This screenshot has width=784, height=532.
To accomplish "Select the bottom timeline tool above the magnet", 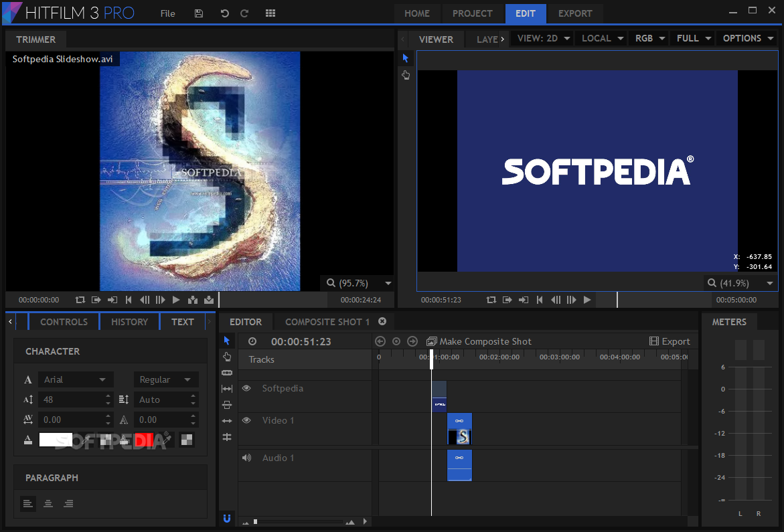I will pos(227,437).
